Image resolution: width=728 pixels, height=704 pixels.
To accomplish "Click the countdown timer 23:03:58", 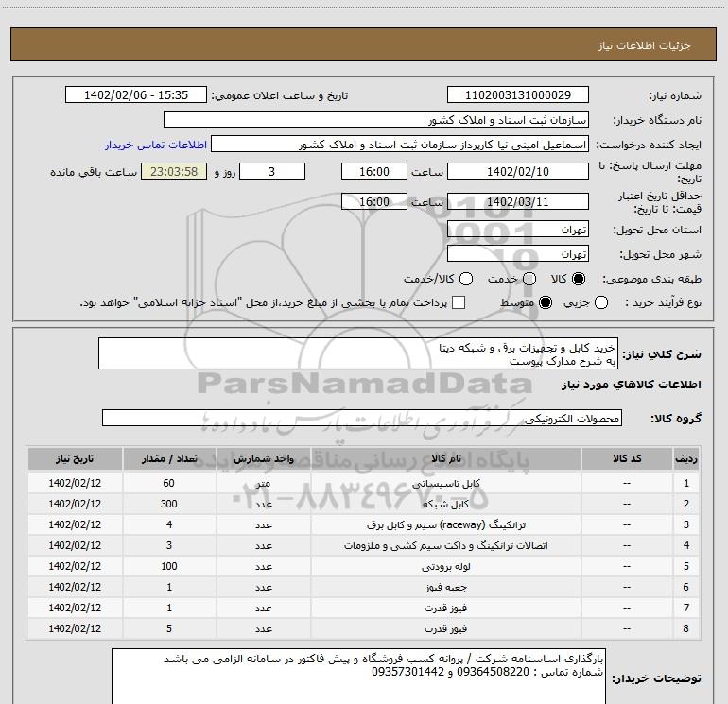I will point(174,171).
